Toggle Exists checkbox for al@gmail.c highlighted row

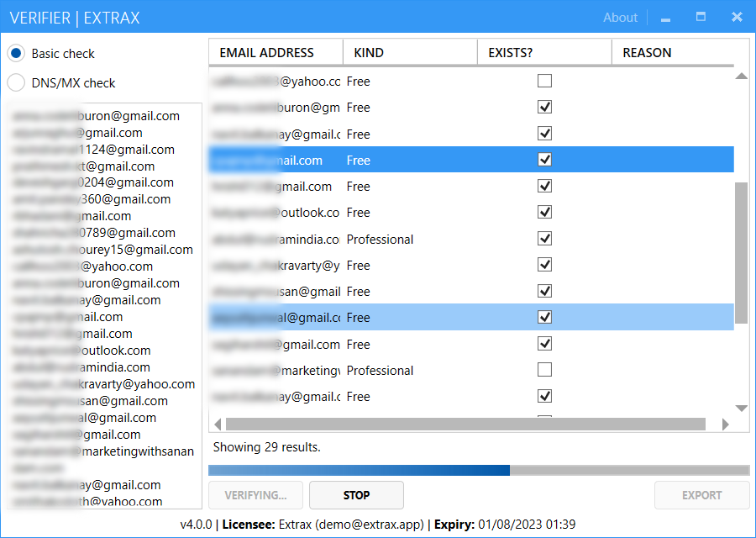pos(544,317)
